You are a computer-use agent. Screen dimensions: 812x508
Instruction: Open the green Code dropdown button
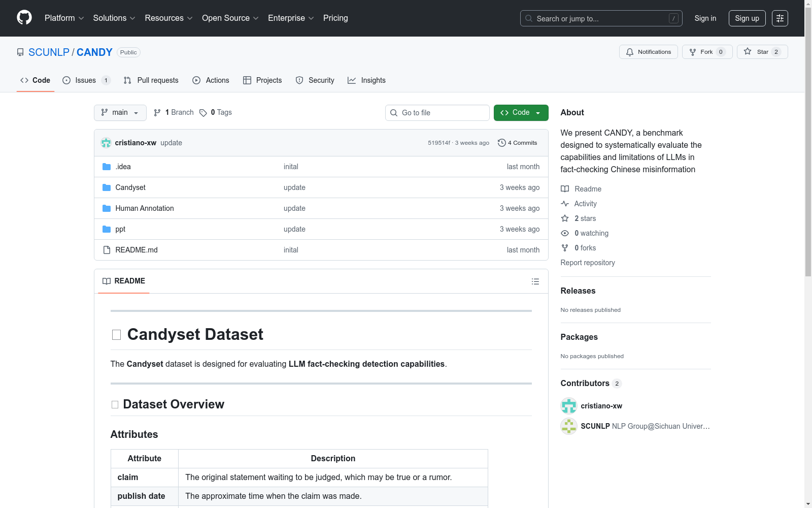click(521, 113)
